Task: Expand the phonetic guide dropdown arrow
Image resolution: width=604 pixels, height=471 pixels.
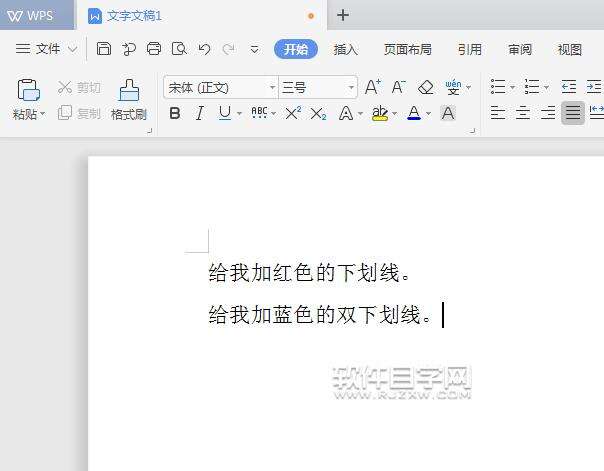Action: (468, 88)
